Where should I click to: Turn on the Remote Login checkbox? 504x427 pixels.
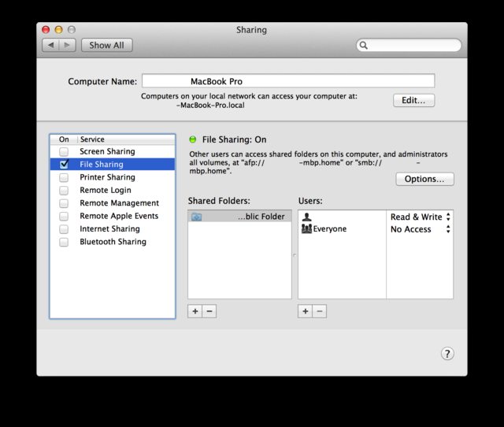click(x=64, y=190)
